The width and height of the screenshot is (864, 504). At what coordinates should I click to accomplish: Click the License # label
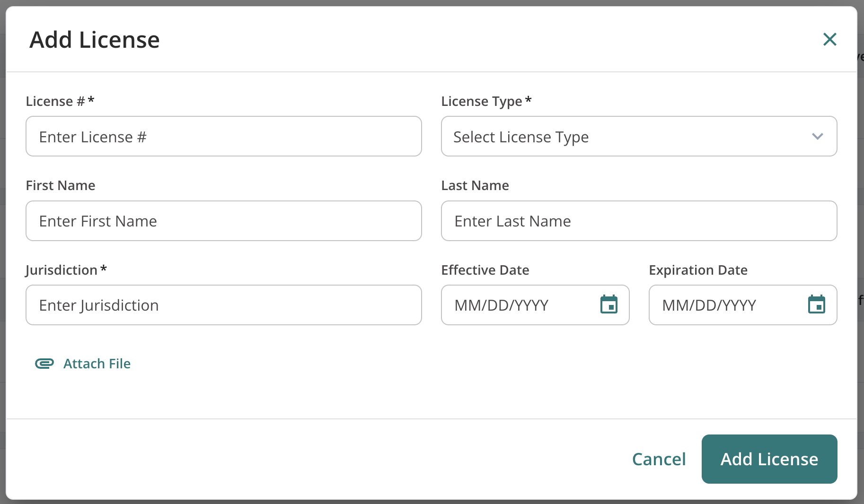coord(60,101)
